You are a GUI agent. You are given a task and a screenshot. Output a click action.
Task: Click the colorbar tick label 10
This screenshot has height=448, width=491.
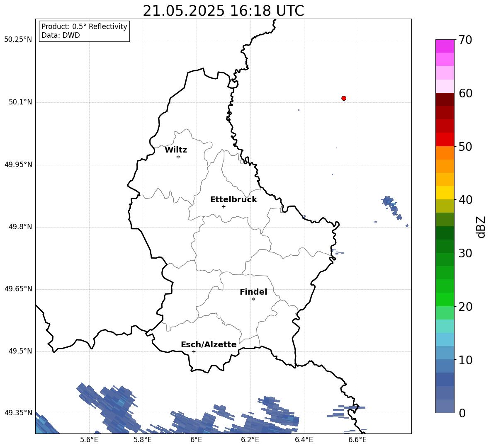465,360
